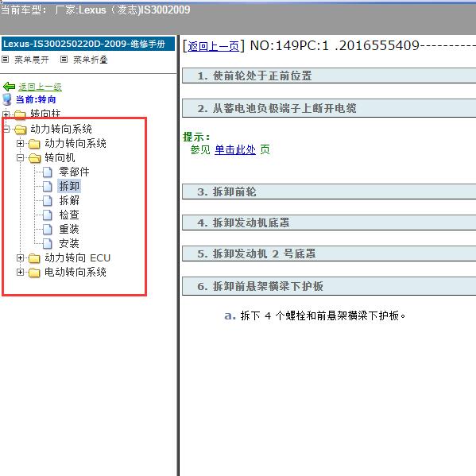
Task: Click step 2 从蓄电池负极端子上断开电缆 header
Action: pyautogui.click(x=329, y=108)
